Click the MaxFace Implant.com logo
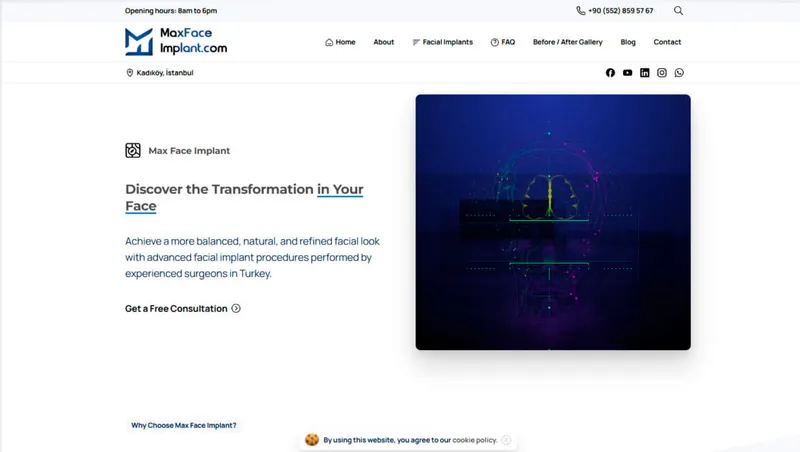 (176, 41)
